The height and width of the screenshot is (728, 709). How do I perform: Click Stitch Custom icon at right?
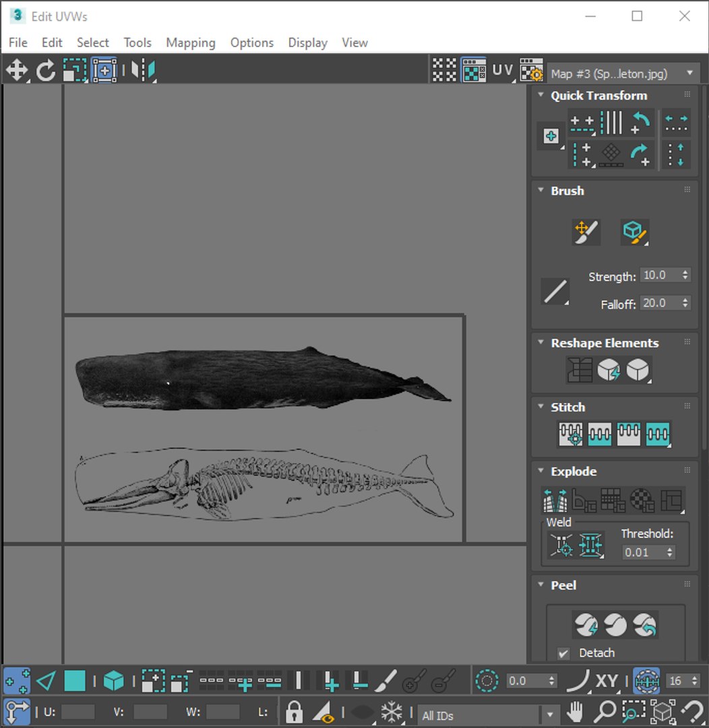pos(658,434)
